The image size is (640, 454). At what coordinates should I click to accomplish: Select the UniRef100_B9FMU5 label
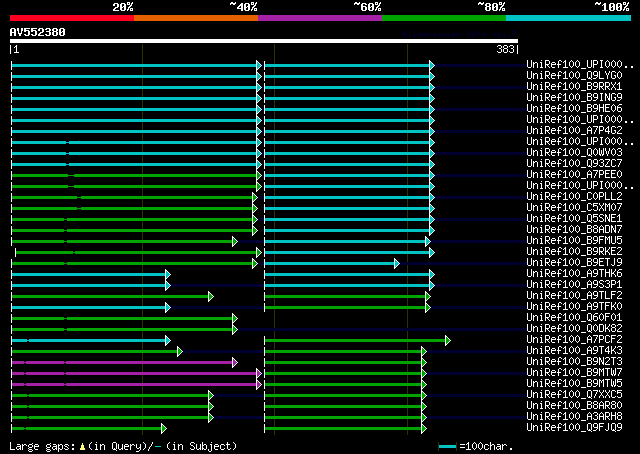(x=574, y=240)
